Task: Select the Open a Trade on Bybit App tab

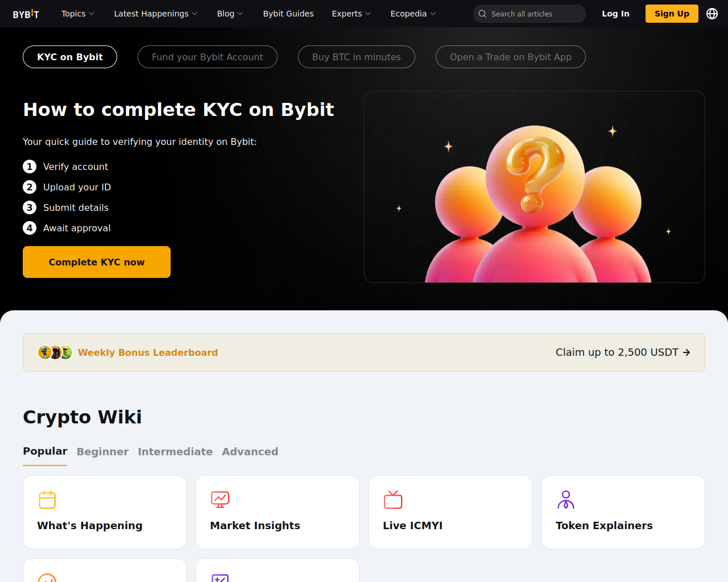Action: point(511,57)
